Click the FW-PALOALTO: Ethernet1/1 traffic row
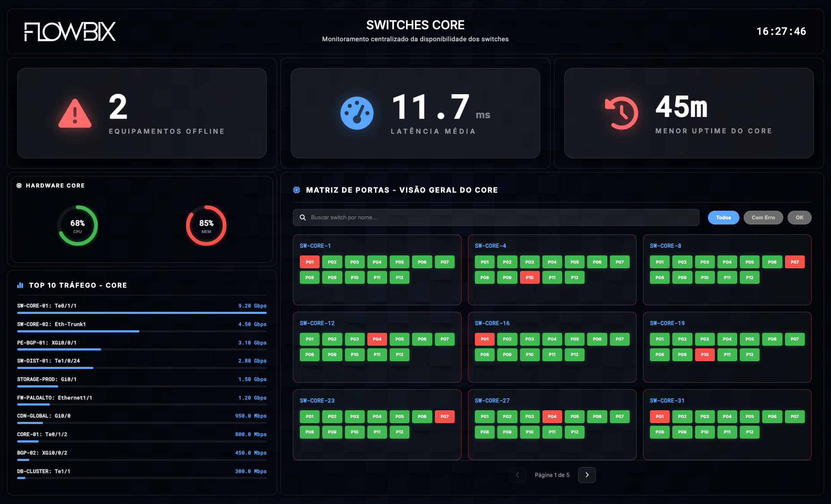831x504 pixels. [x=142, y=400]
